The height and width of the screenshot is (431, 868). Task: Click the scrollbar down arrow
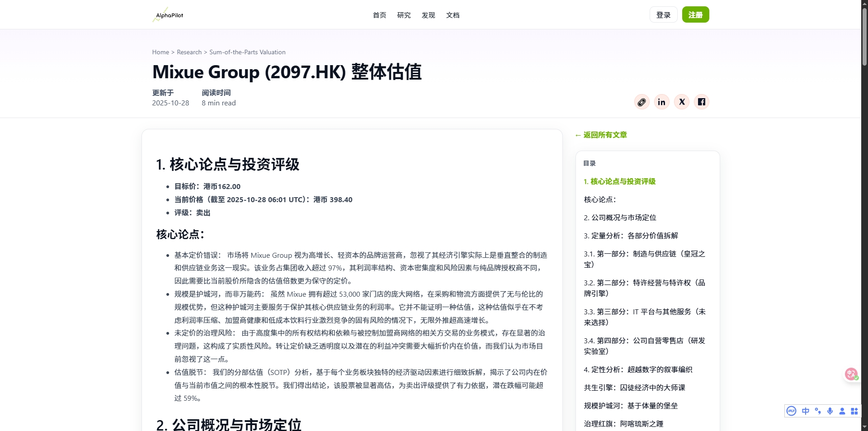tap(864, 427)
